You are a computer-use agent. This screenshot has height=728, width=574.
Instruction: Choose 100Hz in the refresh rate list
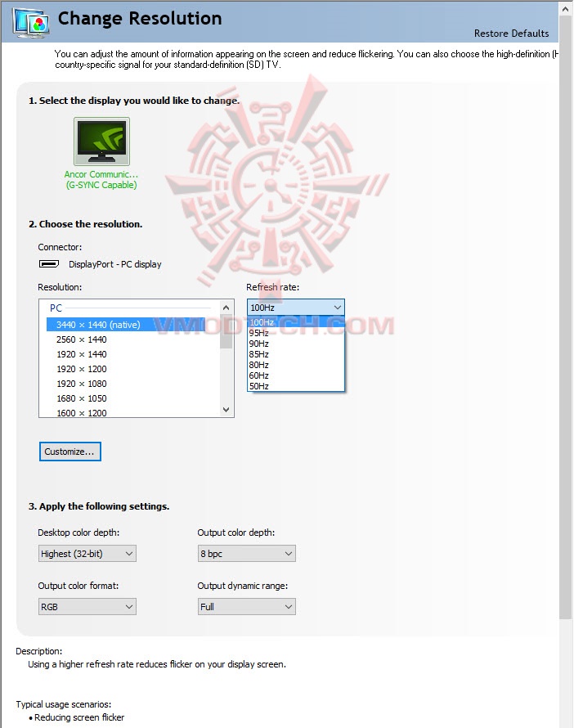coord(295,322)
